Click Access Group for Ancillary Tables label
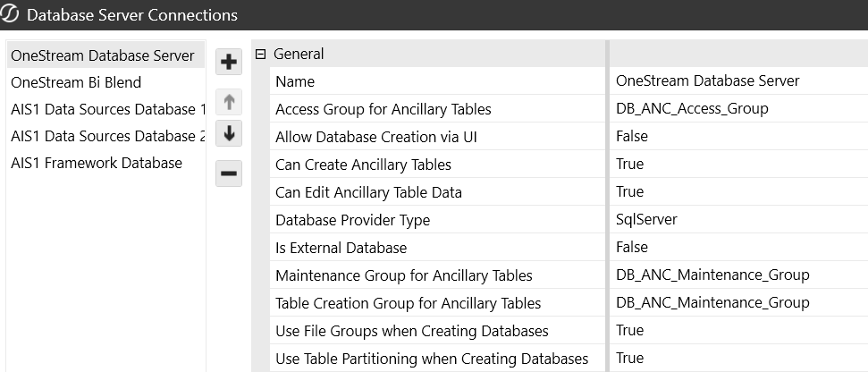This screenshot has height=372, width=868. click(x=383, y=109)
